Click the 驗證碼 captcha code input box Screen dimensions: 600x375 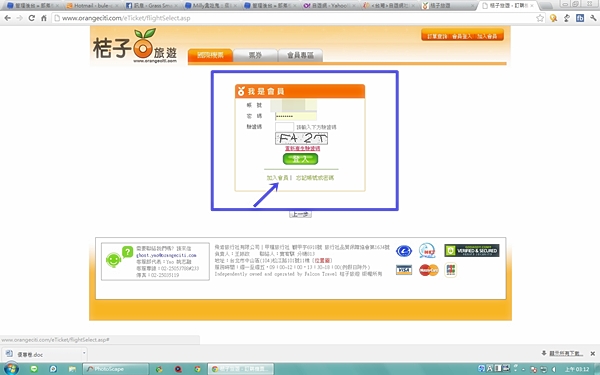coord(284,127)
